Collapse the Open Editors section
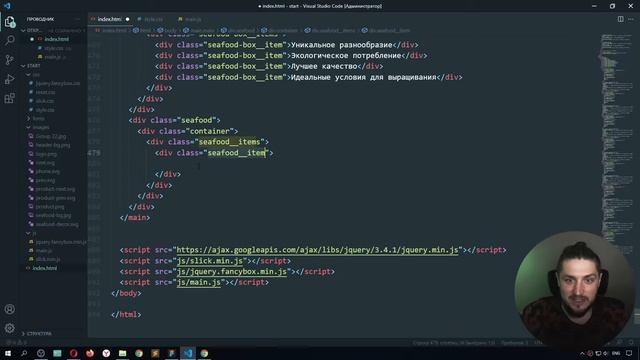Viewport: 640px width, 360px height. pyautogui.click(x=23, y=30)
